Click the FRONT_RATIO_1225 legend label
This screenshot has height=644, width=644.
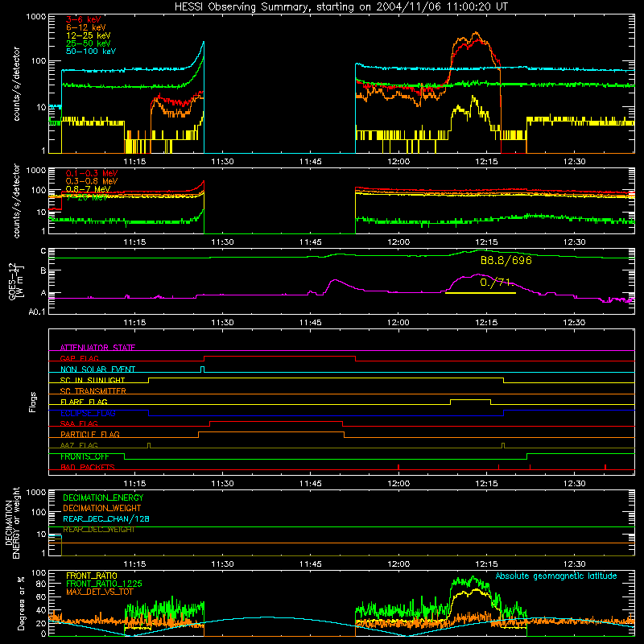tap(104, 584)
